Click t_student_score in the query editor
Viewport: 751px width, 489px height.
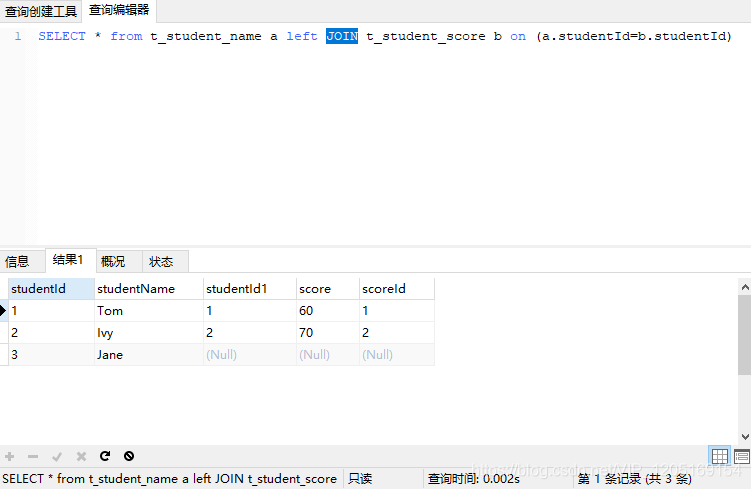(426, 36)
